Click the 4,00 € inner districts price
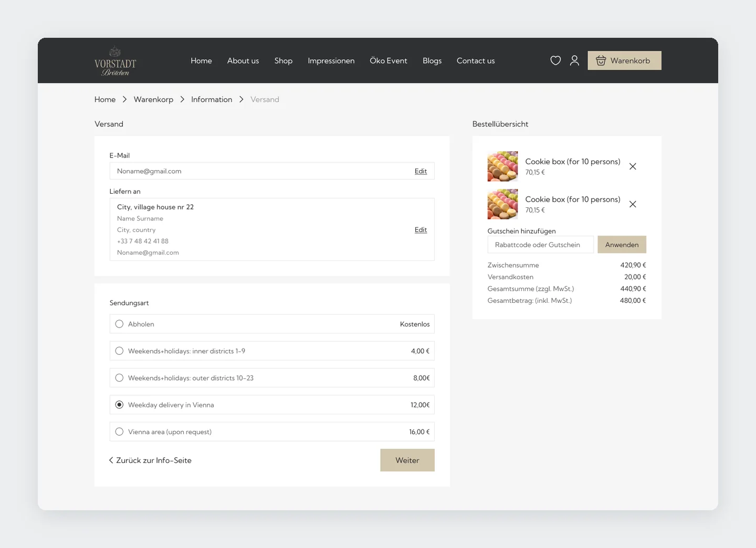The image size is (756, 548). pos(420,351)
